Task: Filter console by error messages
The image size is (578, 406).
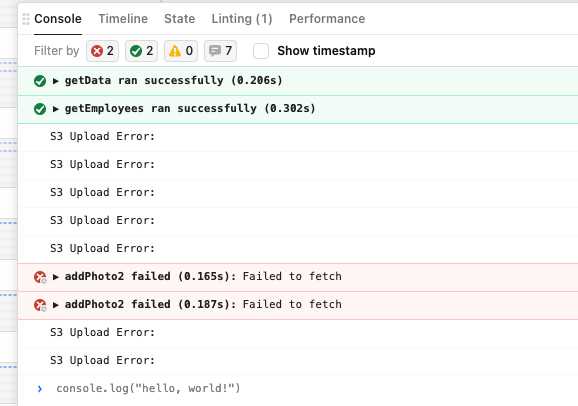Action: coord(102,51)
